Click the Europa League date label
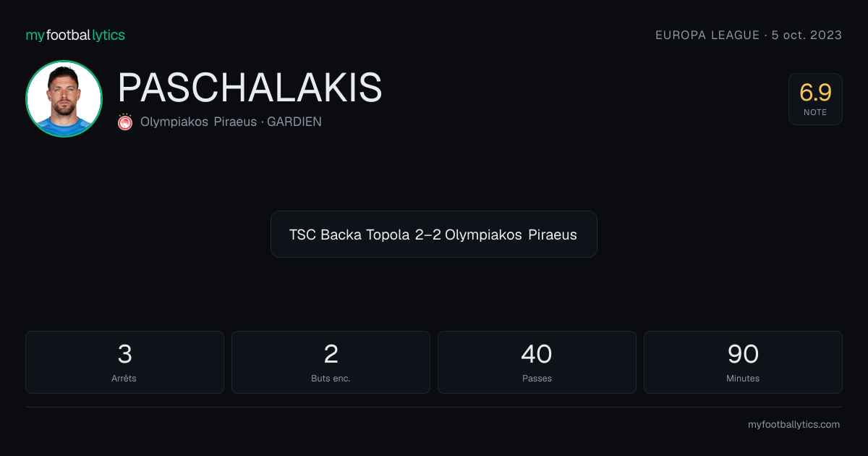The width and height of the screenshot is (868, 456). point(749,35)
